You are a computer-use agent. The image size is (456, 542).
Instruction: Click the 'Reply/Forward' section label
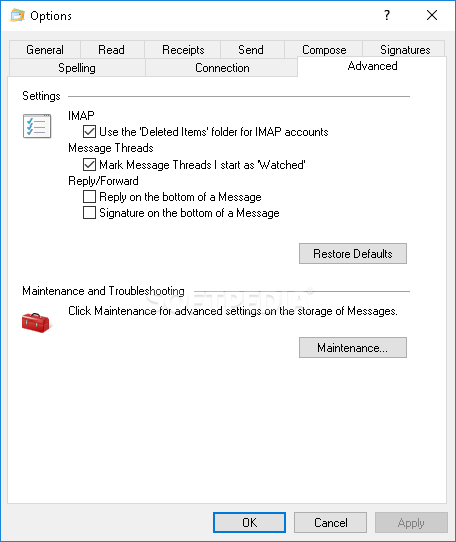[x=103, y=181]
